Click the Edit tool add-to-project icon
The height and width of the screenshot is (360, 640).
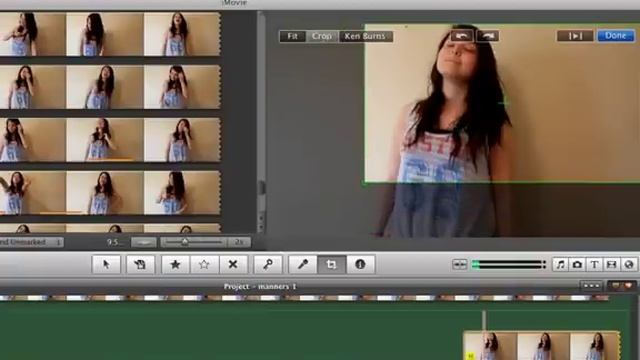[140, 264]
